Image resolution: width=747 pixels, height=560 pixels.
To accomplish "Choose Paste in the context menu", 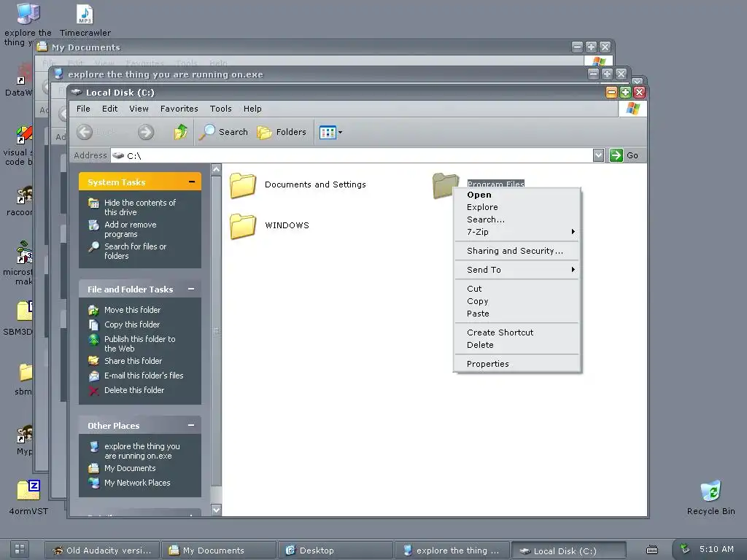I will pyautogui.click(x=516, y=314).
